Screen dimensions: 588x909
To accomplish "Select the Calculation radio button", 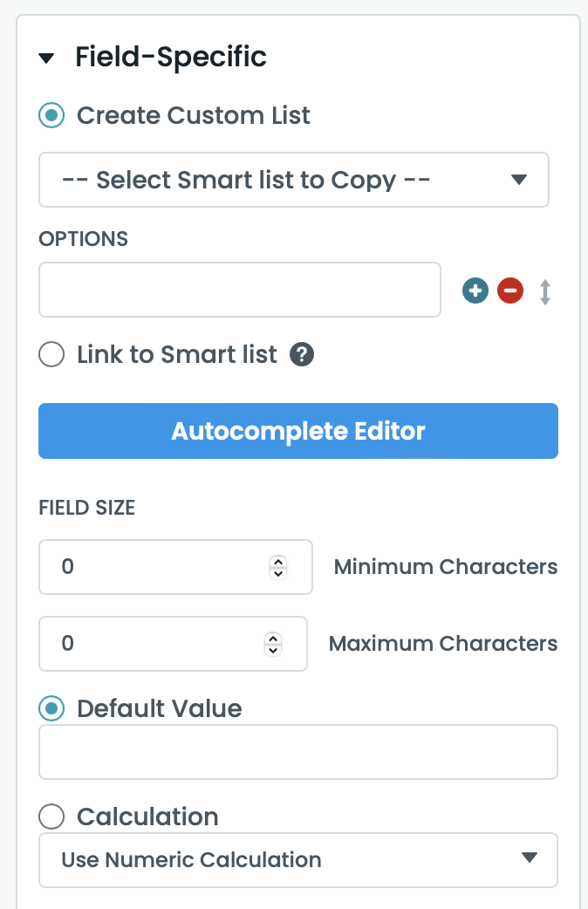I will (52, 817).
